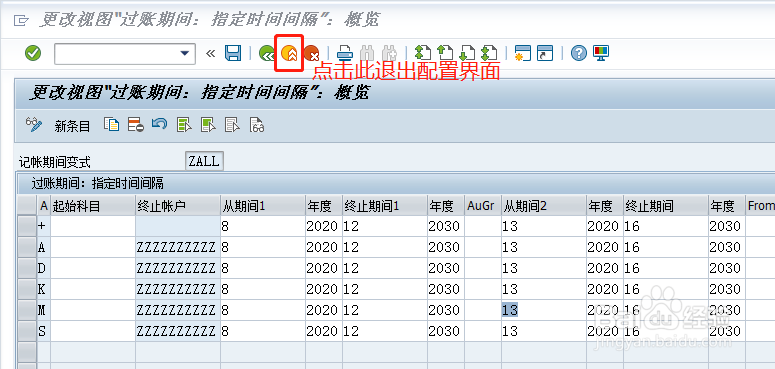Click the empty 起始科目 cell in row +
The image size is (775, 369).
pos(93,226)
